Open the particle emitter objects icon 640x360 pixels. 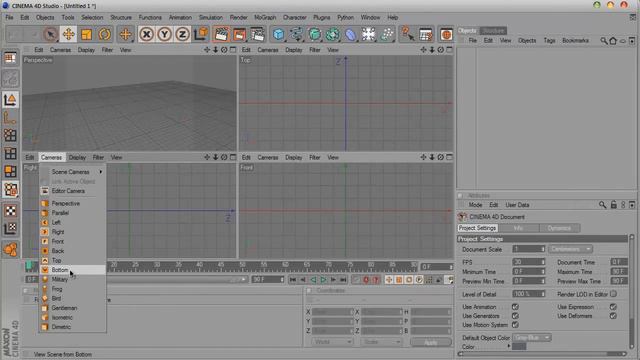(x=387, y=34)
